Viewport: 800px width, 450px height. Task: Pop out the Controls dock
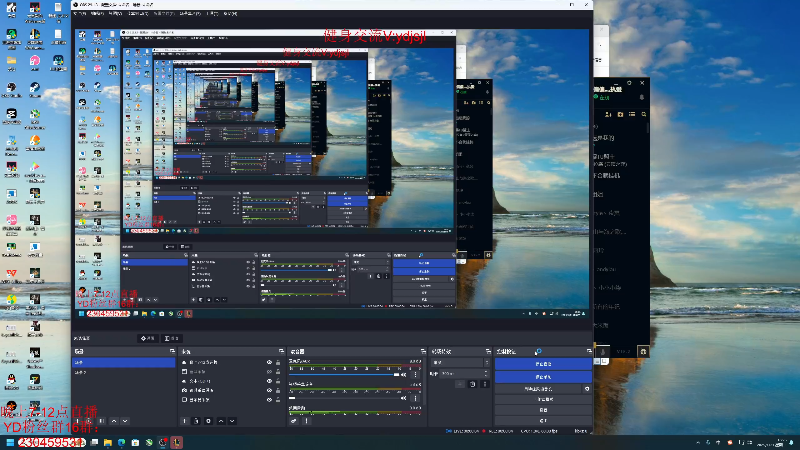[x=589, y=352]
